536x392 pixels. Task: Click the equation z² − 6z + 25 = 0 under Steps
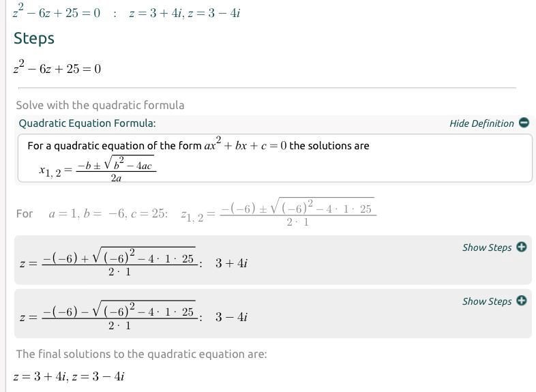pos(57,68)
